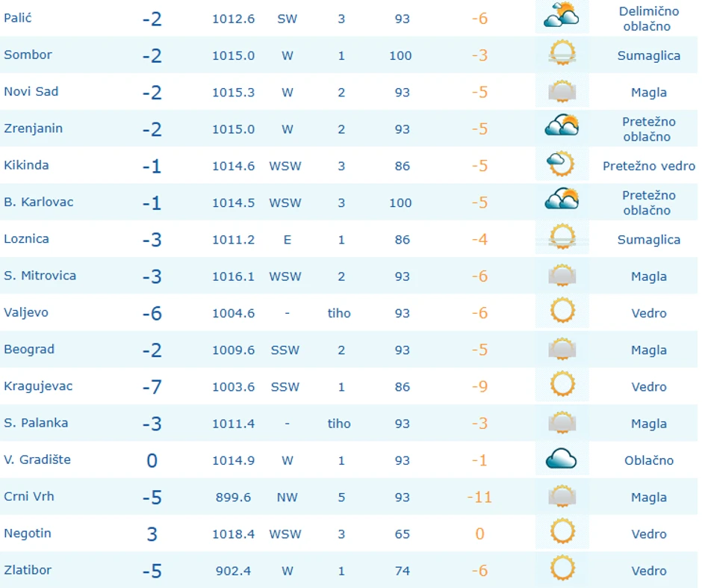
Task: Select the Zlatibor station name
Action: click(x=28, y=570)
